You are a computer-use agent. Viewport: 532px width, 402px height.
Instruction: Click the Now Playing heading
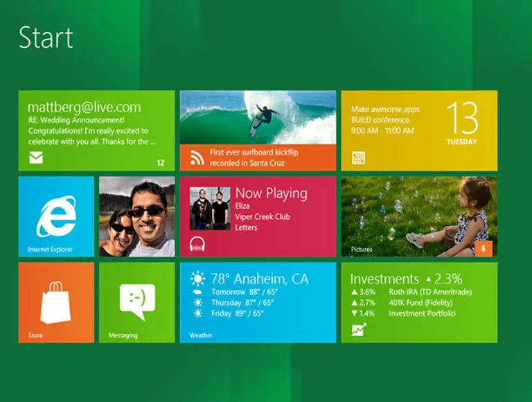[x=272, y=193]
